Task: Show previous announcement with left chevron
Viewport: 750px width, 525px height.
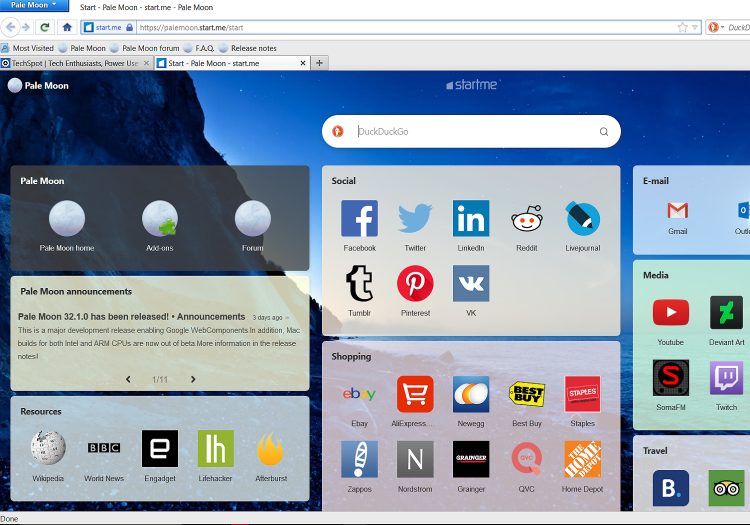Action: pos(128,379)
